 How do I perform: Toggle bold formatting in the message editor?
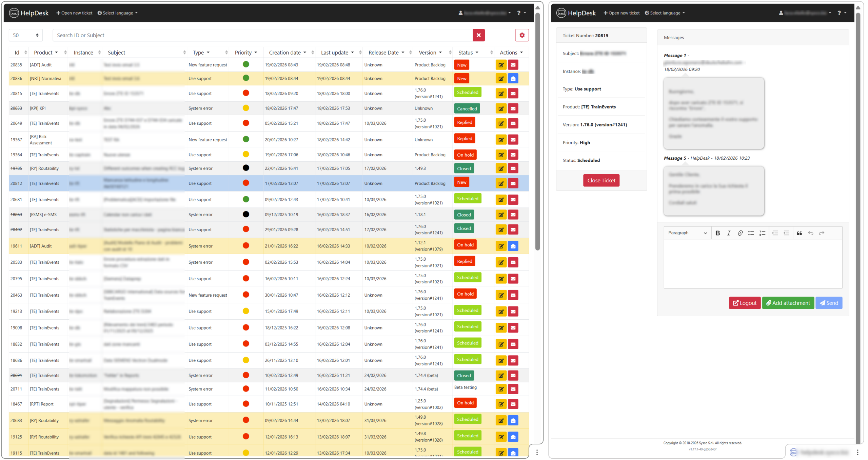point(717,233)
